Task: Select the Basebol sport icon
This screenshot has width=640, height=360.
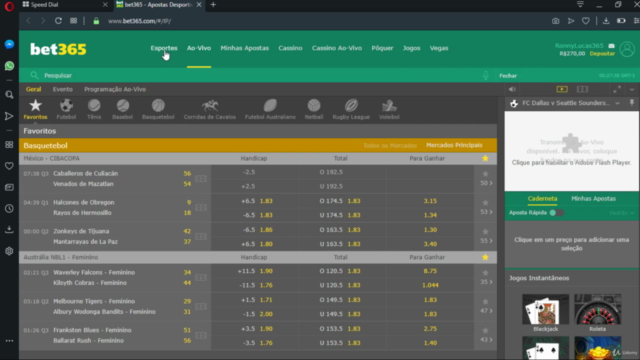Action: pyautogui.click(x=122, y=109)
